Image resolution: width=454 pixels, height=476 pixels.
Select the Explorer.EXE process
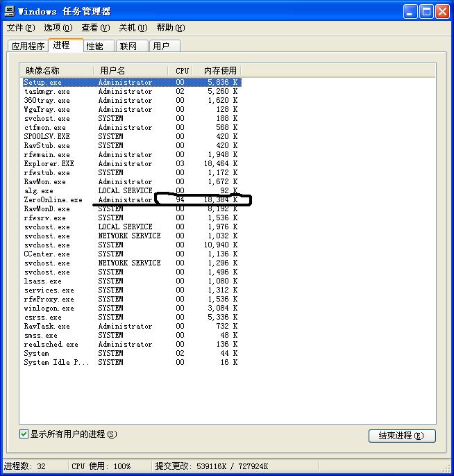(x=132, y=163)
